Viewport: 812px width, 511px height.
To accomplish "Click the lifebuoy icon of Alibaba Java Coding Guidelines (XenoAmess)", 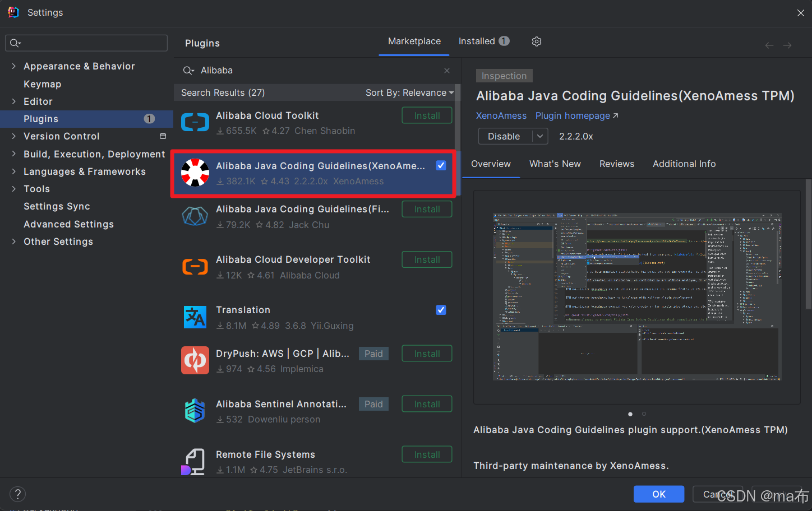I will 195,173.
